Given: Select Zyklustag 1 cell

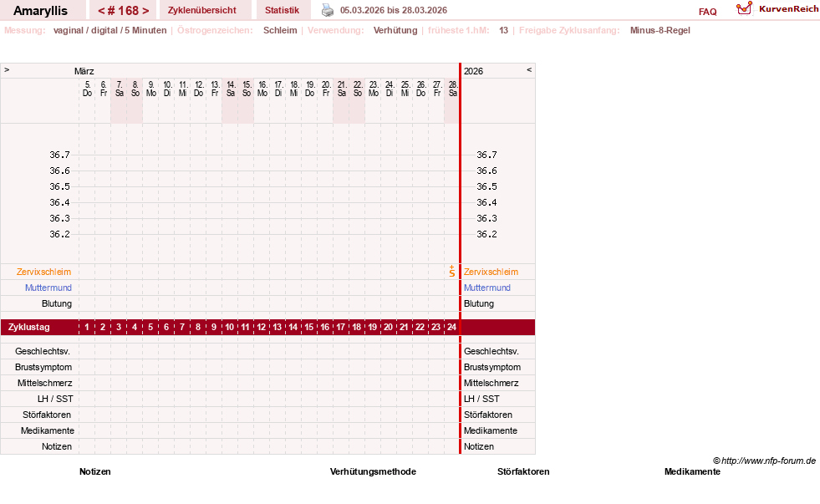Looking at the screenshot, I should pos(87,328).
